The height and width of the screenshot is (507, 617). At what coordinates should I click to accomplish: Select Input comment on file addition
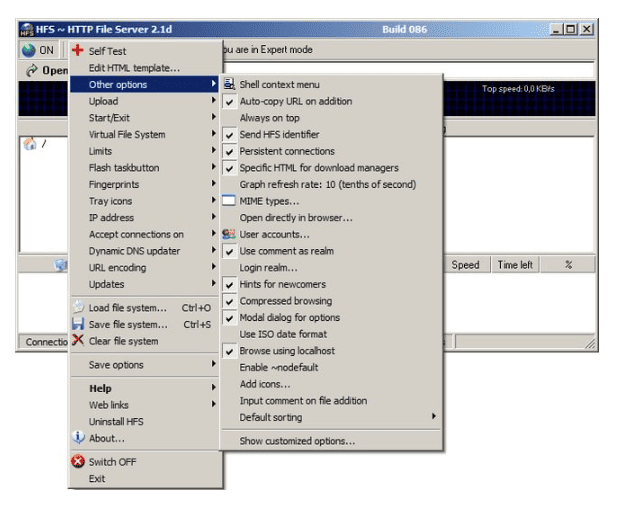(331, 400)
